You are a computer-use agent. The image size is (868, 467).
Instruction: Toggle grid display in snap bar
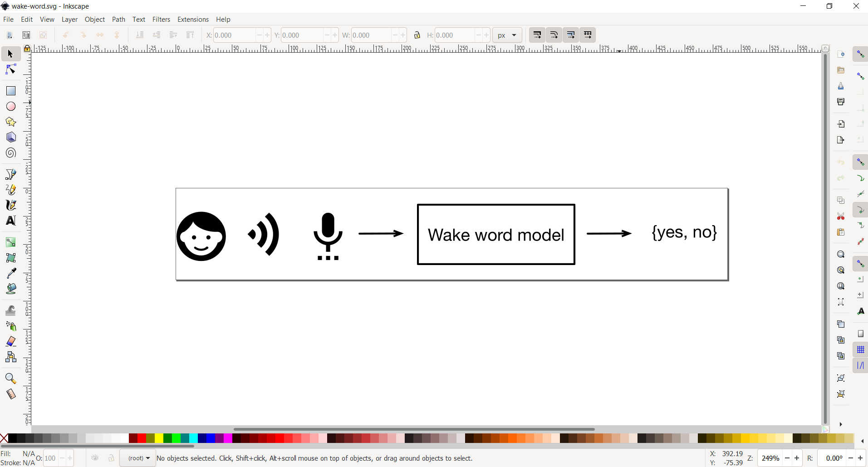tap(860, 349)
